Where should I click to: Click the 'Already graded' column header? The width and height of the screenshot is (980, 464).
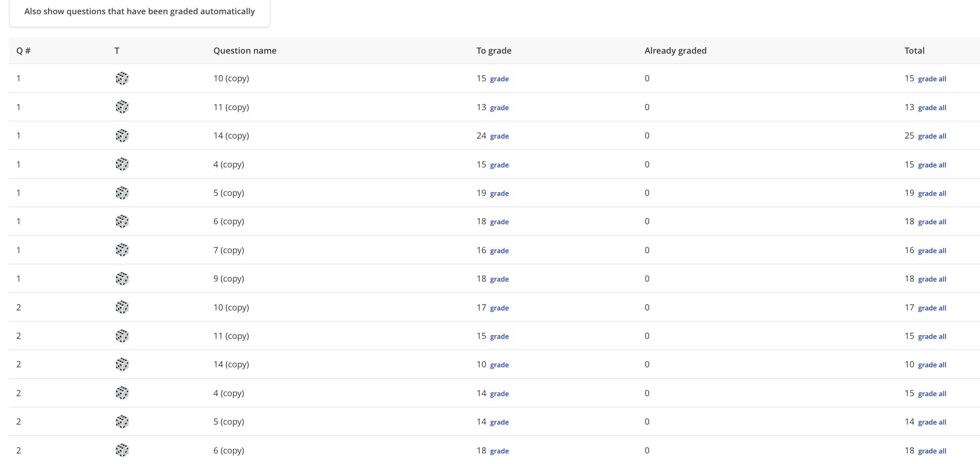pos(676,51)
